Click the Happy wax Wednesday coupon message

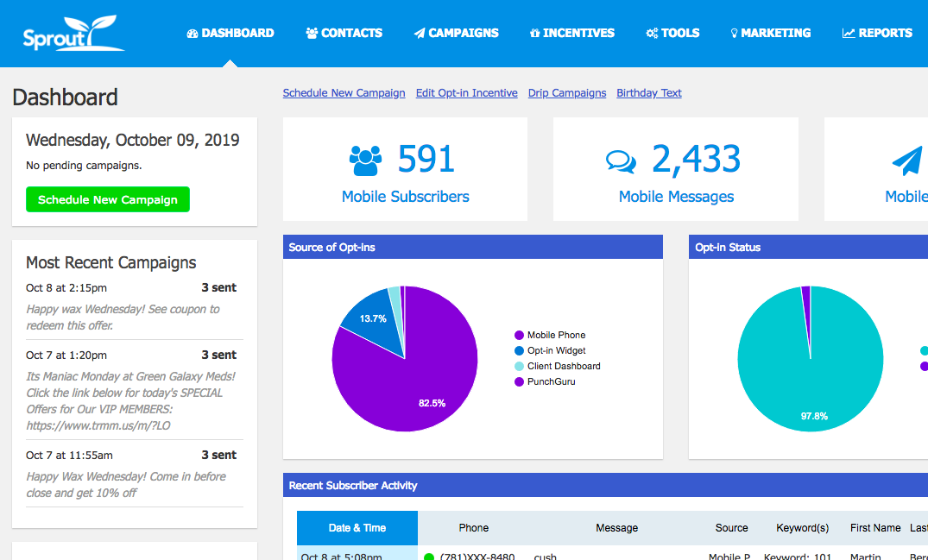[x=123, y=318]
